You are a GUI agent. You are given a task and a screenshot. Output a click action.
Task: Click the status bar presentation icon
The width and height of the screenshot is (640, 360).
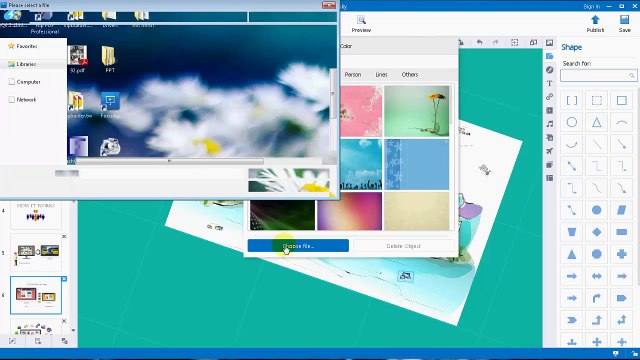pyautogui.click(x=616, y=353)
